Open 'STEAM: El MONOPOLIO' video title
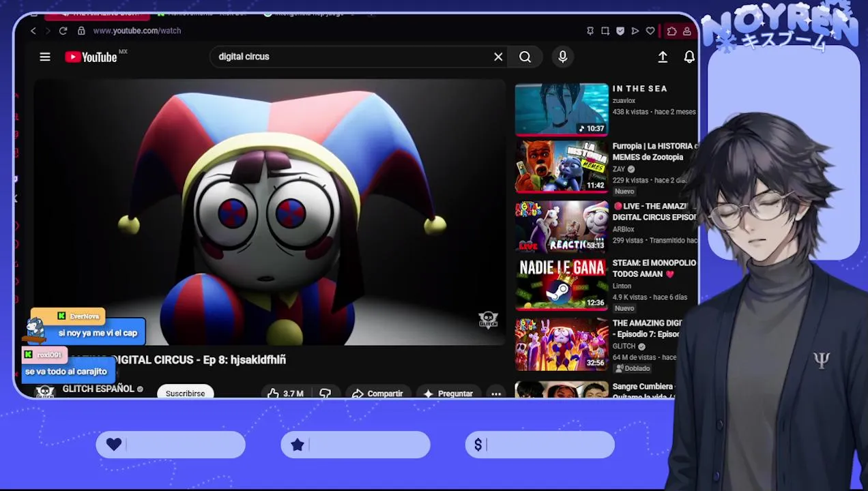Image resolution: width=868 pixels, height=491 pixels. pos(655,268)
